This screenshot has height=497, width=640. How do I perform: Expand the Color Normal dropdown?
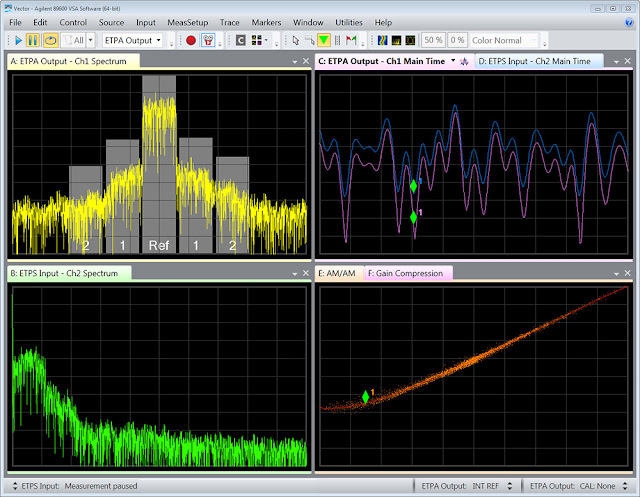(x=507, y=41)
